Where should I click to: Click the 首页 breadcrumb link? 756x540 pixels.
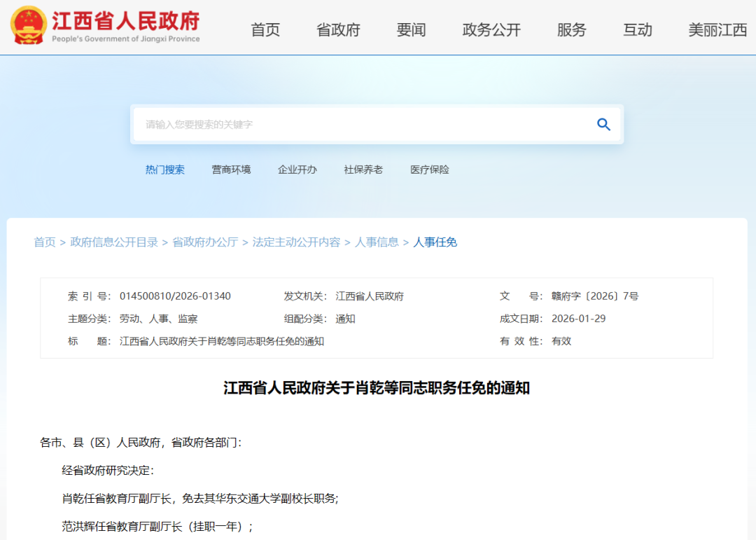coord(45,242)
